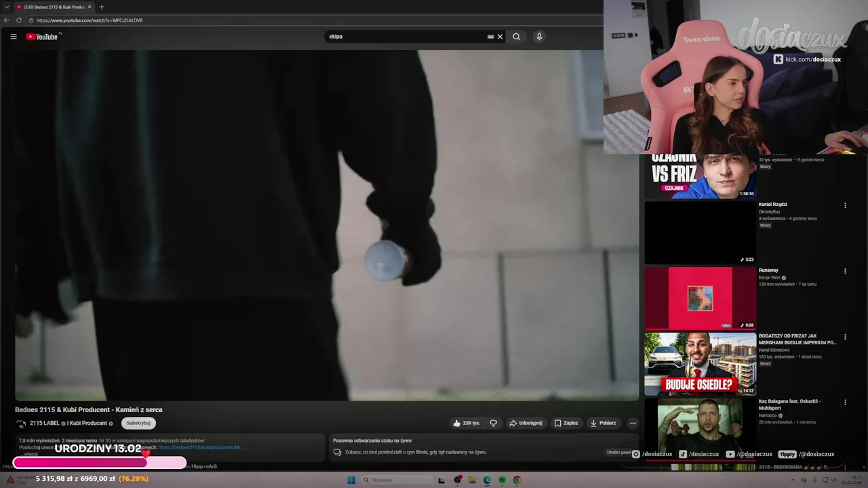Start voice search with the microphone icon
This screenshot has height=488, width=868.
539,37
